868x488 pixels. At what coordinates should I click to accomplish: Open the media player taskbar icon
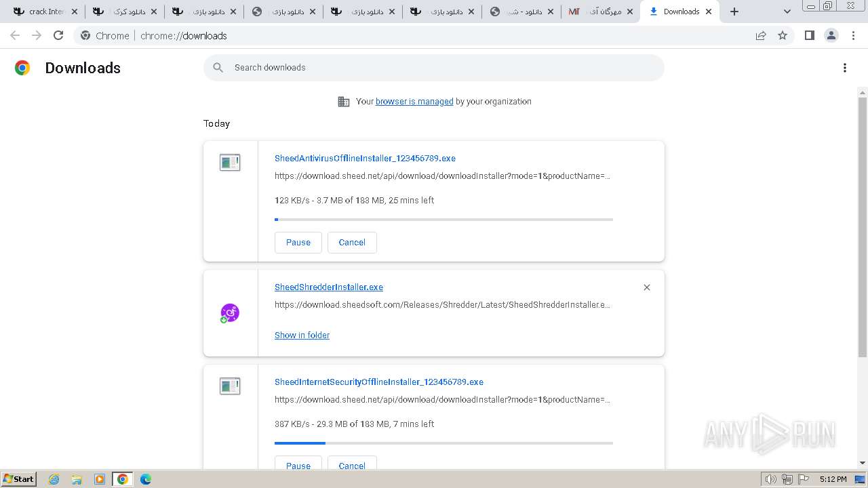[x=100, y=479]
